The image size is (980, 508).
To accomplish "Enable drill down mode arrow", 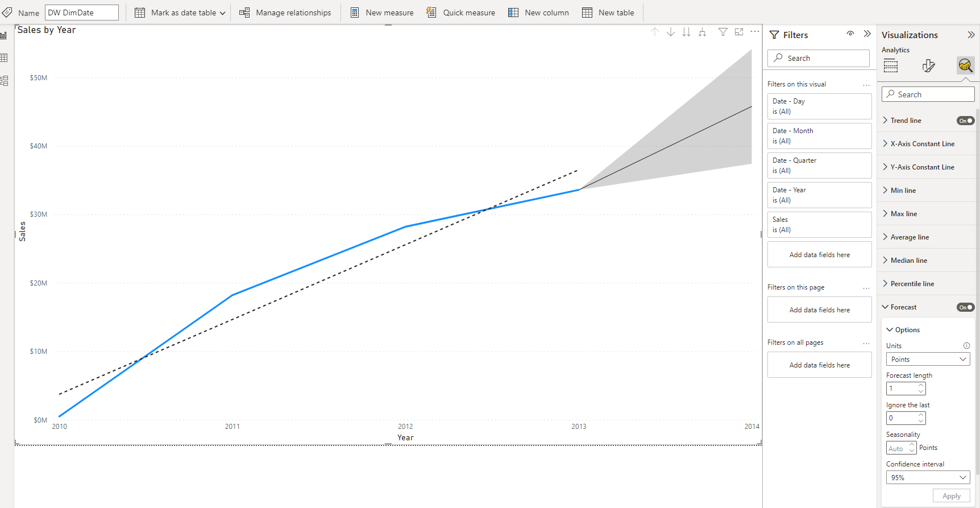I will point(671,32).
